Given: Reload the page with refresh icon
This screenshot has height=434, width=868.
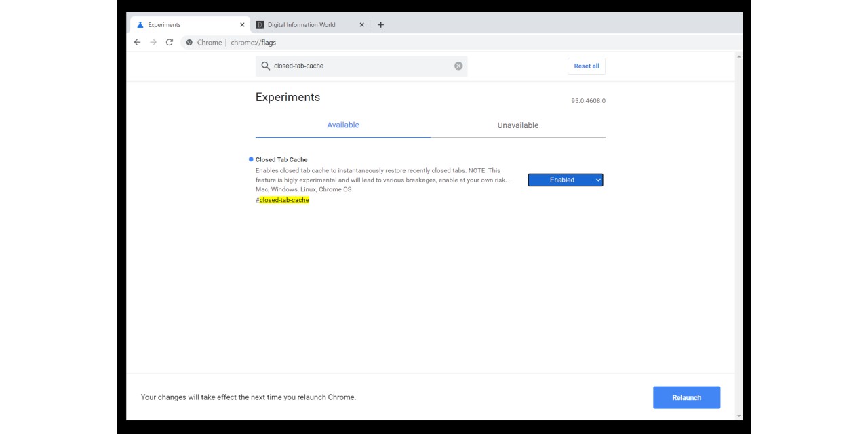Looking at the screenshot, I should coord(170,42).
